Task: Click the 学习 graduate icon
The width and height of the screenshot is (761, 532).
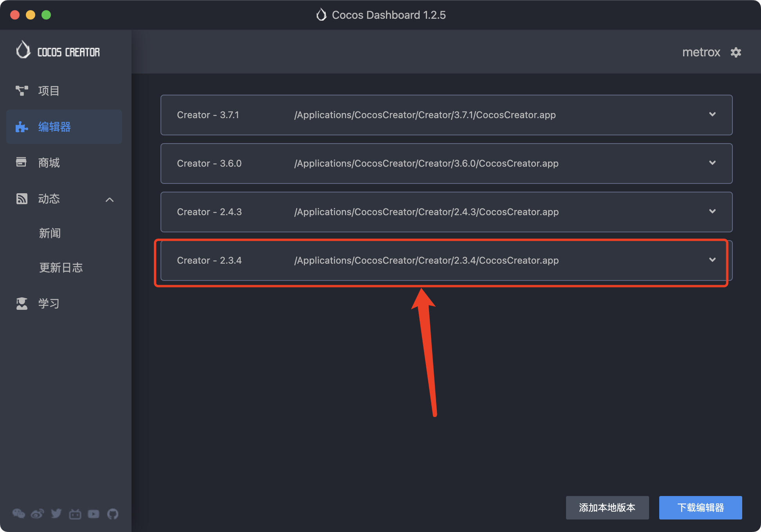Action: [x=22, y=304]
